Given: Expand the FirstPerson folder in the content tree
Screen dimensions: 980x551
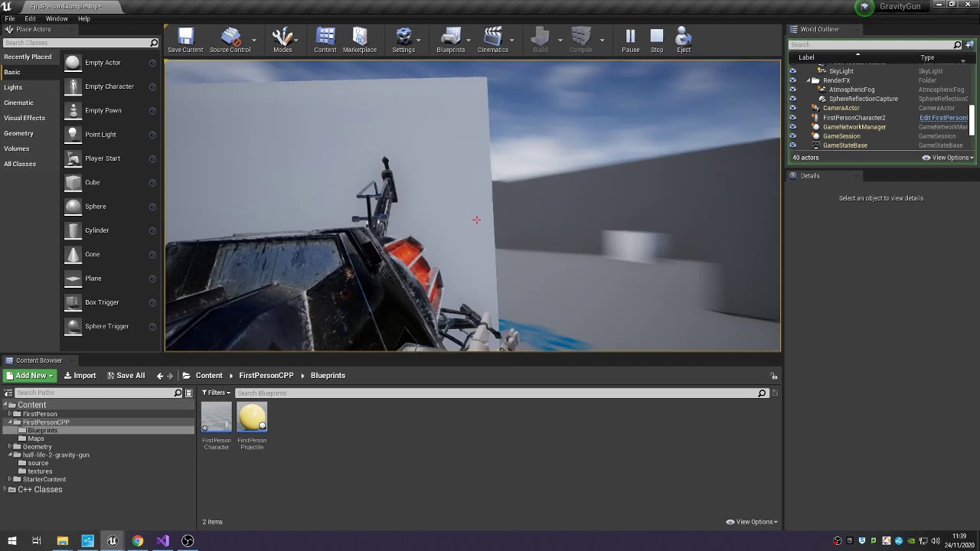Looking at the screenshot, I should (x=9, y=414).
